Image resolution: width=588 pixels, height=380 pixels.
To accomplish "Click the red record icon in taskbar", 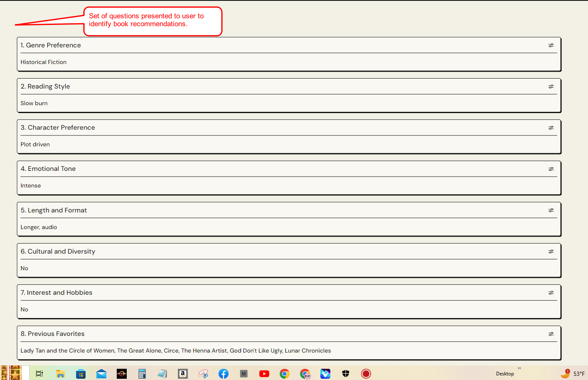I will coord(366,374).
